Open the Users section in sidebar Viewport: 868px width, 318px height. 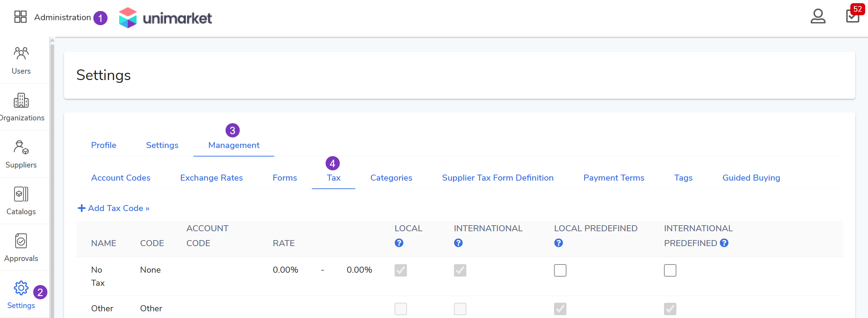(21, 60)
